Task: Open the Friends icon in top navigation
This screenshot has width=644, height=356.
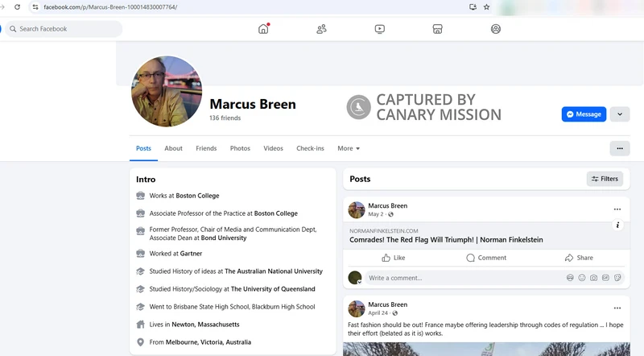Action: coord(321,29)
